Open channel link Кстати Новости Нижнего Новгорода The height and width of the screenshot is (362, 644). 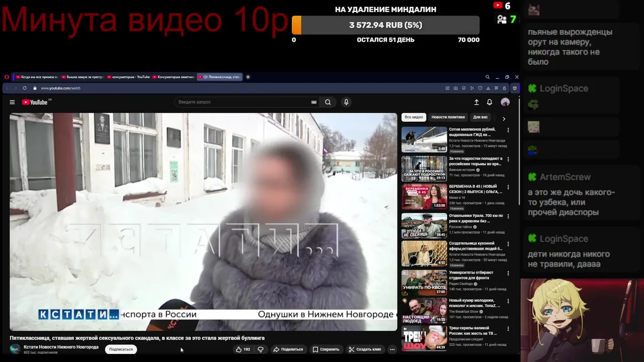point(61,347)
